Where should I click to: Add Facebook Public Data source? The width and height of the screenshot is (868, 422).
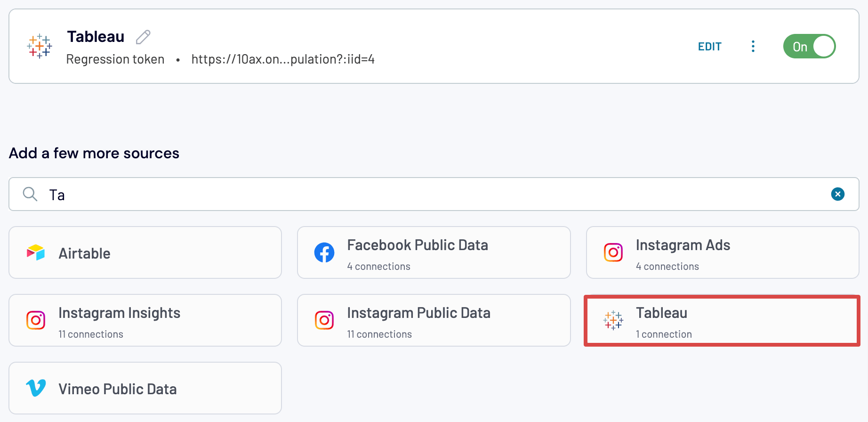pos(434,253)
